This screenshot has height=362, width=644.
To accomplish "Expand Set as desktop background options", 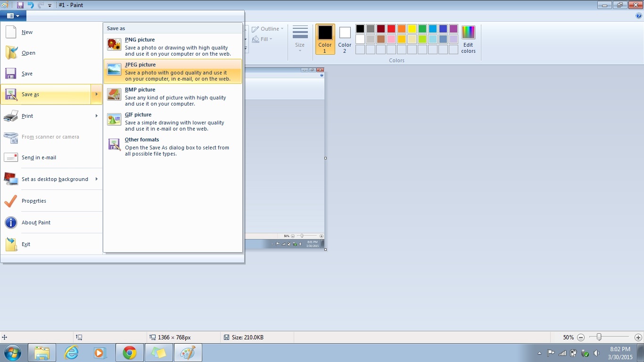I will [x=96, y=179].
